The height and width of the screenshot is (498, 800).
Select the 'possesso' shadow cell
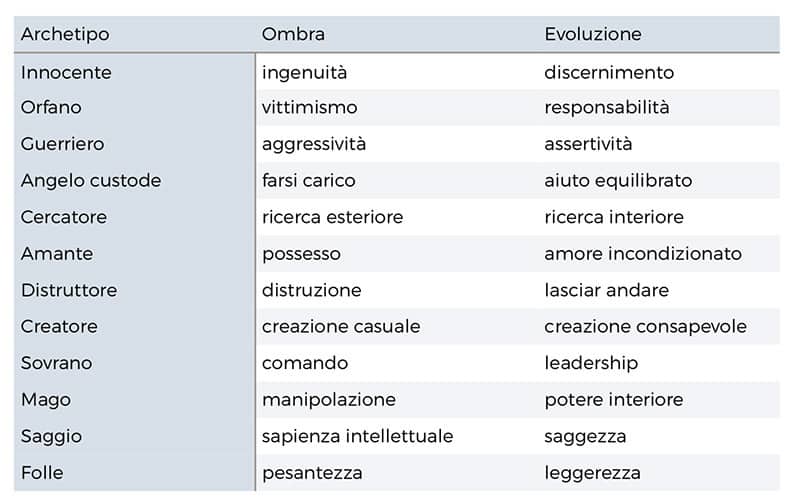click(x=301, y=254)
